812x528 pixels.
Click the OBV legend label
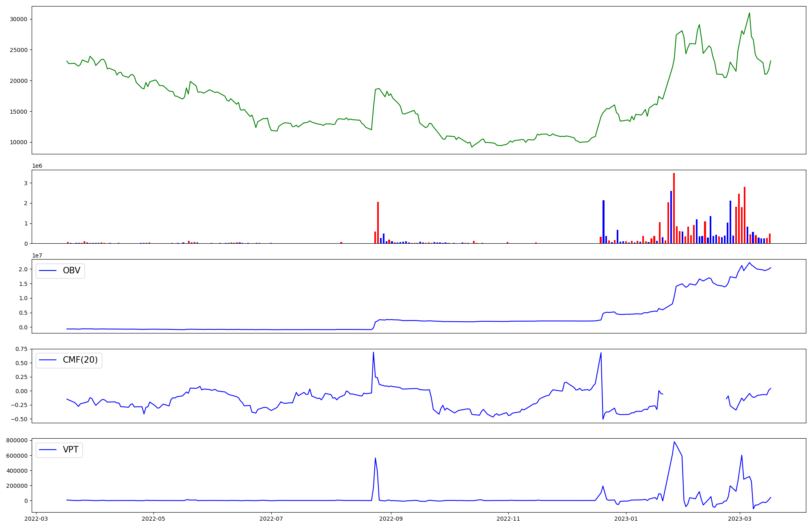point(71,270)
